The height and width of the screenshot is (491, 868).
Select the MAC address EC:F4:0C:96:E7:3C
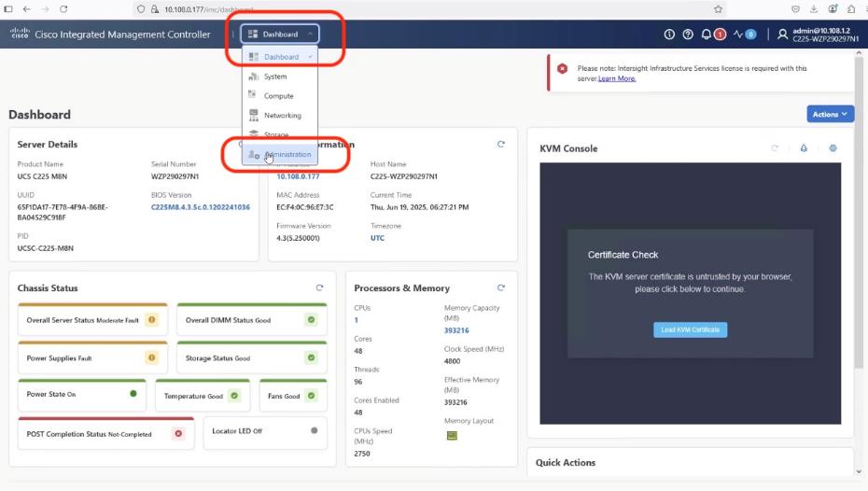[305, 207]
